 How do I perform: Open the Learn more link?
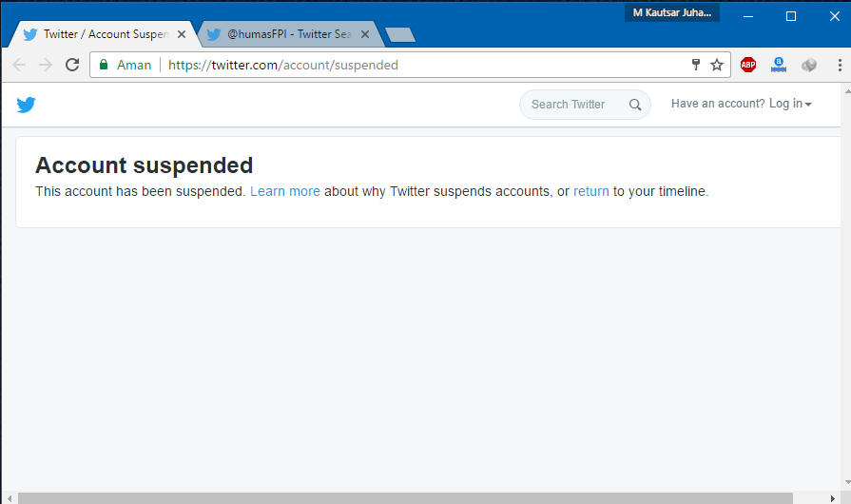[285, 191]
